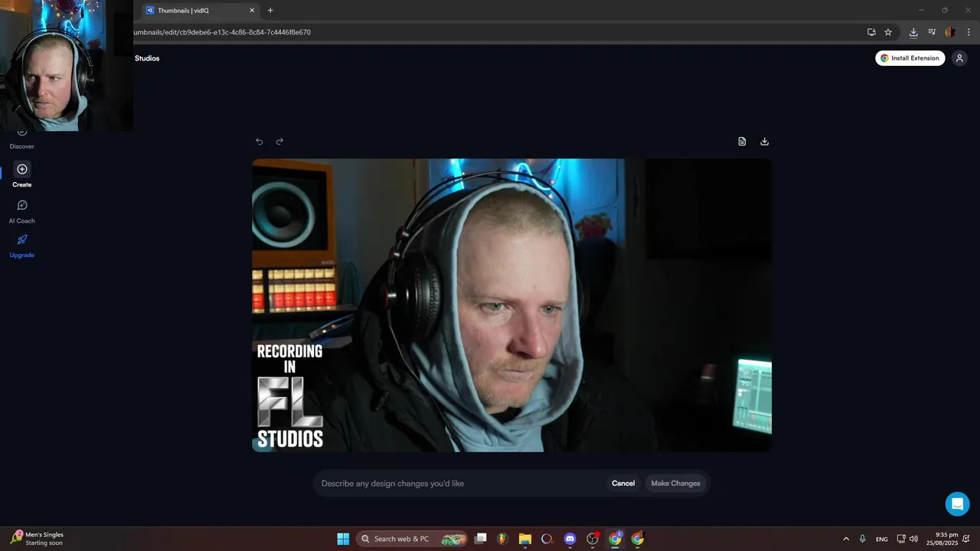The height and width of the screenshot is (551, 980).
Task: Open AI Coach from the sidebar
Action: [22, 211]
